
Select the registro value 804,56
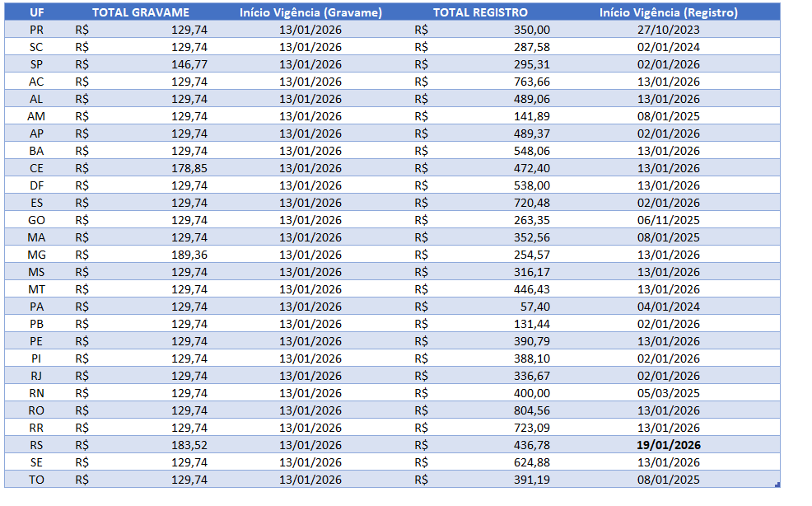coord(532,410)
